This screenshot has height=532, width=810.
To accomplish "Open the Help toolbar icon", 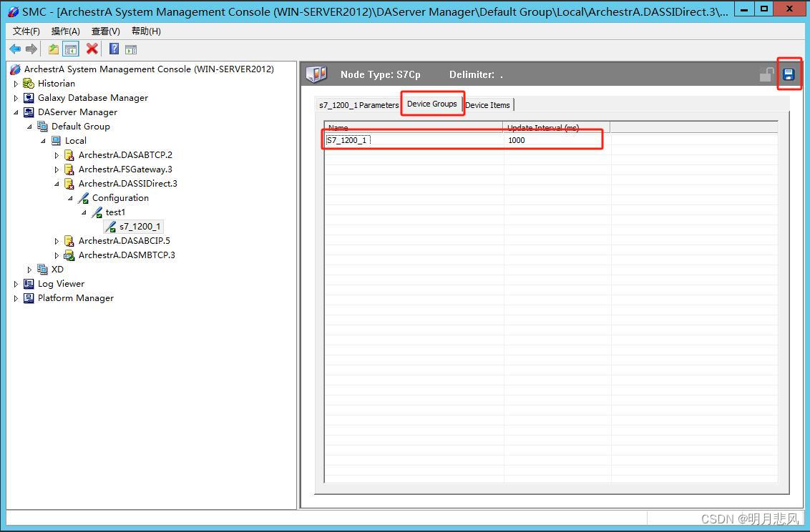I will click(x=114, y=49).
